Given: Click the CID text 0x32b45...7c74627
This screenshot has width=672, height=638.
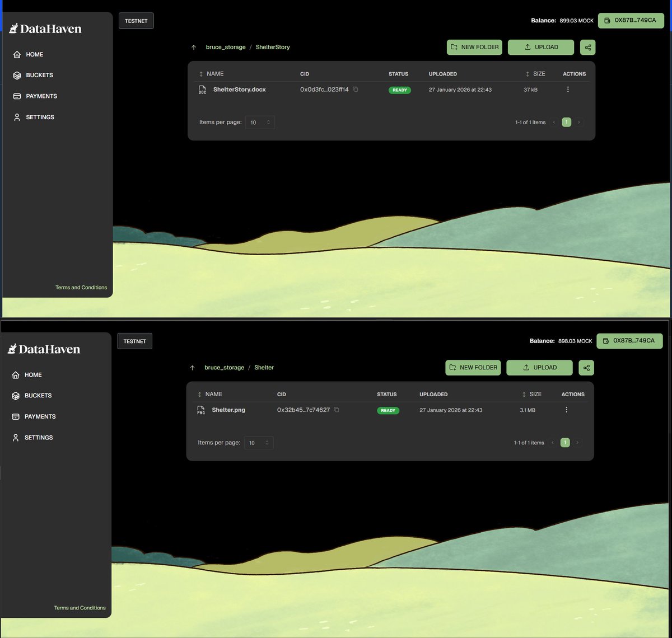Looking at the screenshot, I should tap(304, 410).
